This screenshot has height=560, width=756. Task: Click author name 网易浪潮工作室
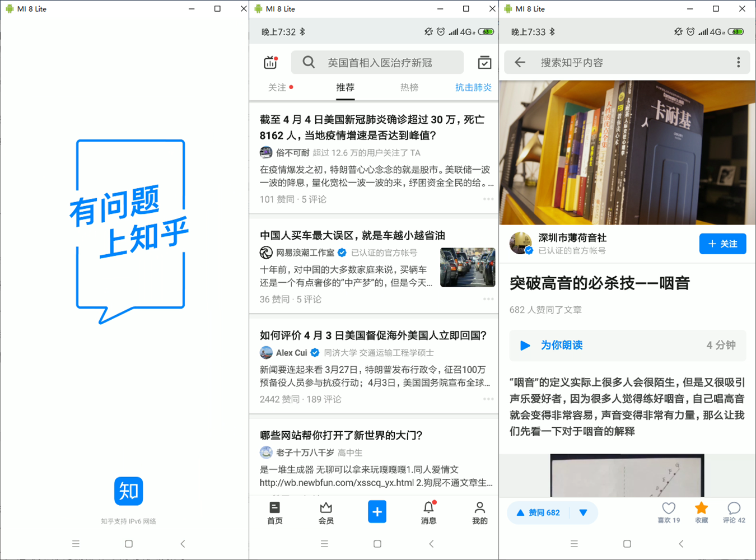pyautogui.click(x=305, y=253)
